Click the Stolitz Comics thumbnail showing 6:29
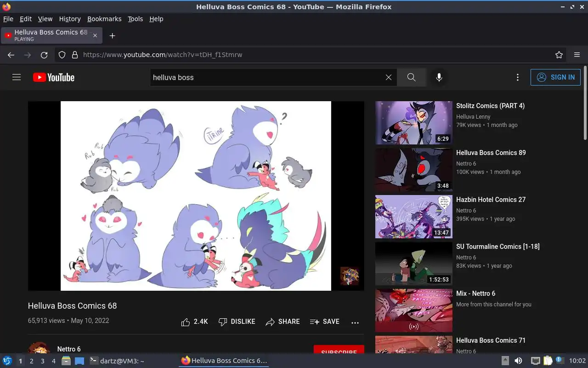Image resolution: width=588 pixels, height=368 pixels. tap(414, 123)
